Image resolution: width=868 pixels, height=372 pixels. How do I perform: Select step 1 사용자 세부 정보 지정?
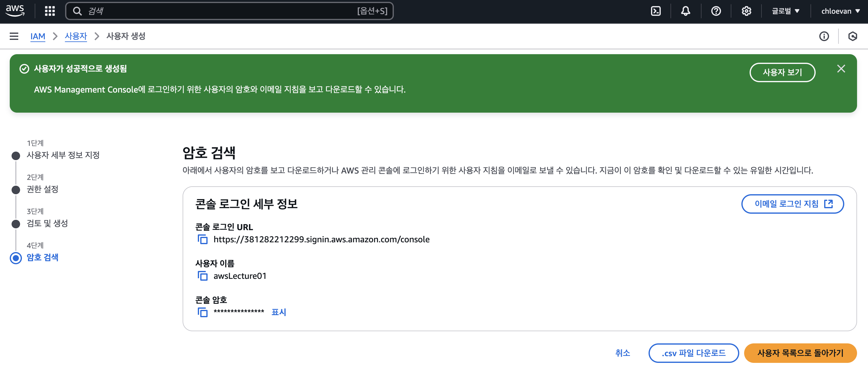click(x=63, y=155)
